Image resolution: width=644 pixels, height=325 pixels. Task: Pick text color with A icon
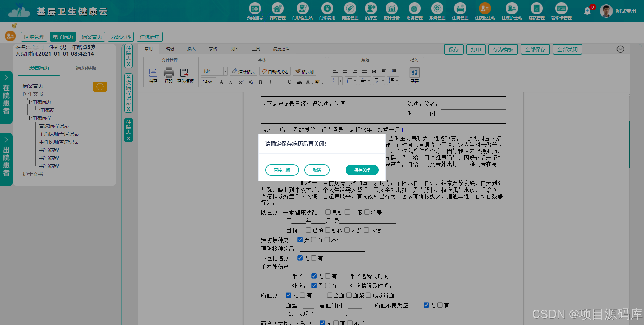[x=308, y=82]
